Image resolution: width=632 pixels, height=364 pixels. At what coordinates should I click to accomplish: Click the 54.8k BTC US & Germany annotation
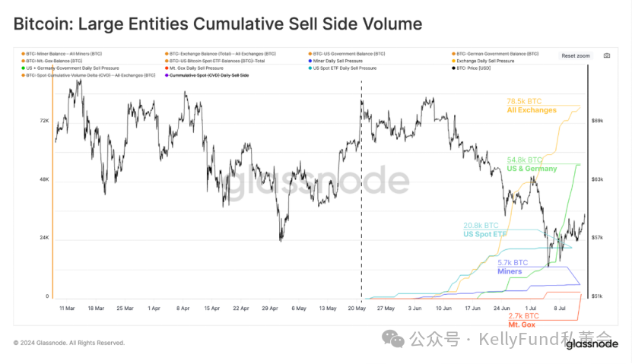pos(532,164)
